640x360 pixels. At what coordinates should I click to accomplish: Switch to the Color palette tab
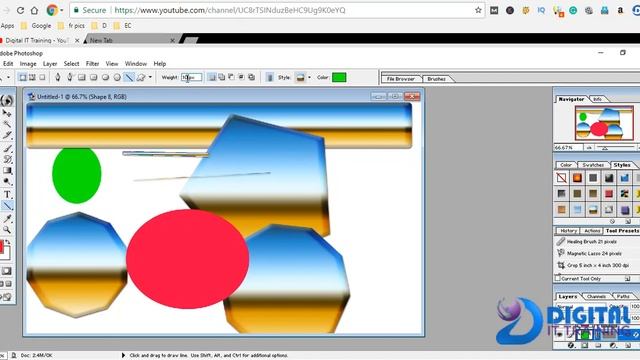(566, 165)
